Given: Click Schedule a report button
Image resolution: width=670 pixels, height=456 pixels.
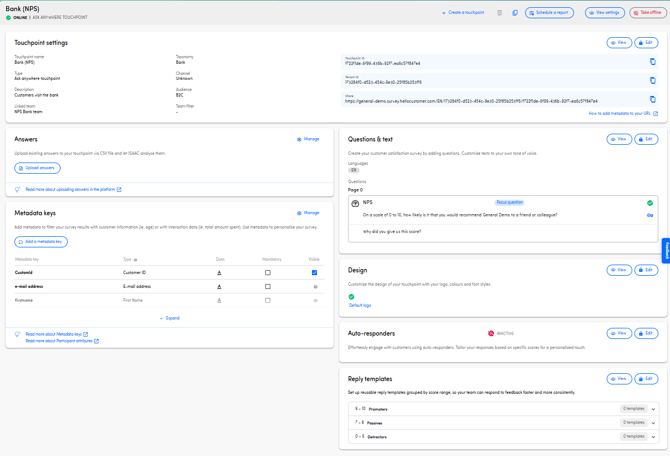Looking at the screenshot, I should pos(549,13).
